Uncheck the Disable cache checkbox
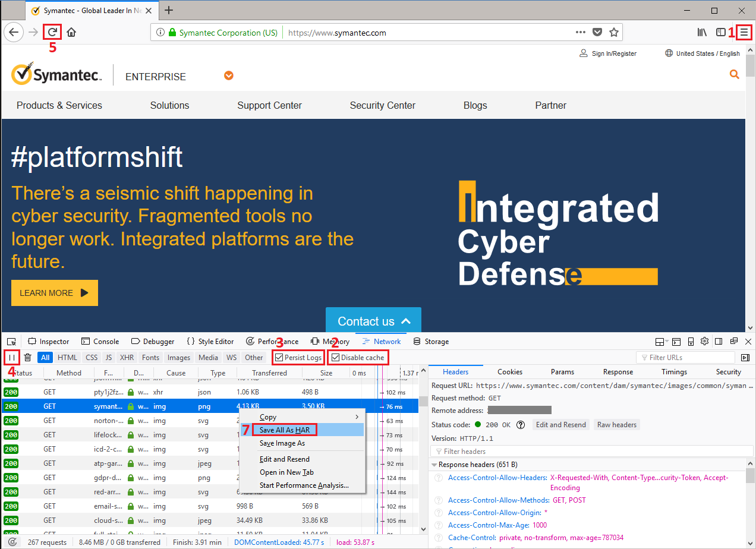756x549 pixels. [x=336, y=358]
